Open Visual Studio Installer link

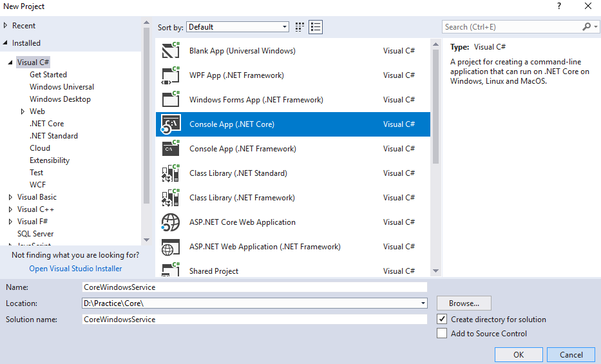[75, 269]
